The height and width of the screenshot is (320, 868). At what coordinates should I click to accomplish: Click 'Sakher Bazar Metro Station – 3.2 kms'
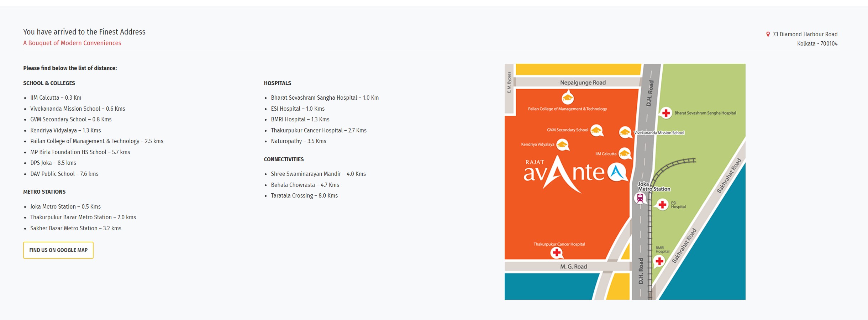click(76, 228)
